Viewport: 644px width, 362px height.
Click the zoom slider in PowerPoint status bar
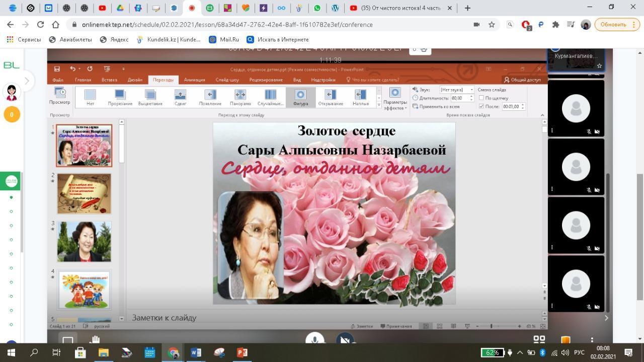[x=491, y=326]
